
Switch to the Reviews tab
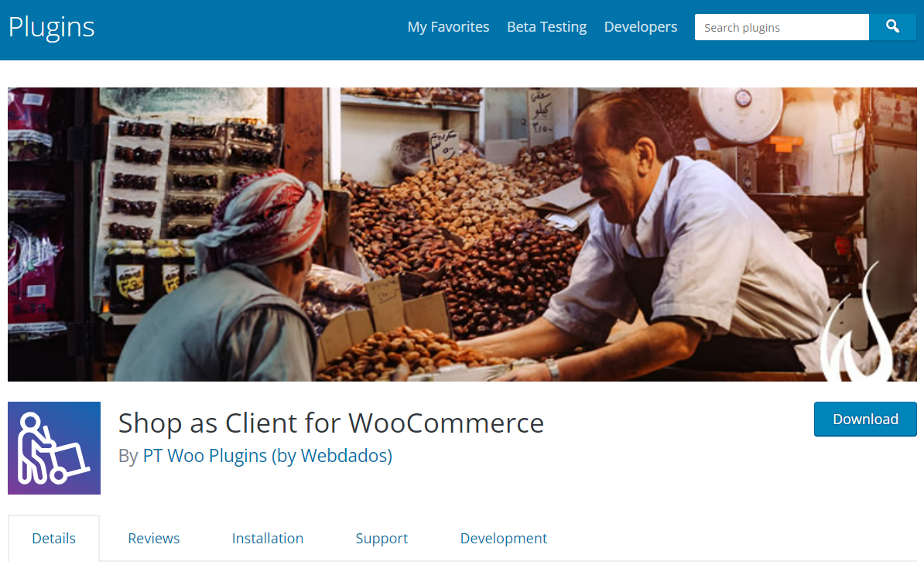point(154,538)
